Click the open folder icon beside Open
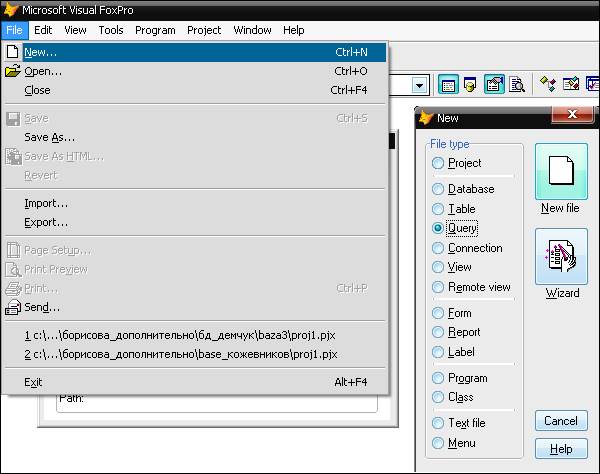This screenshot has height=474, width=600. [x=13, y=71]
